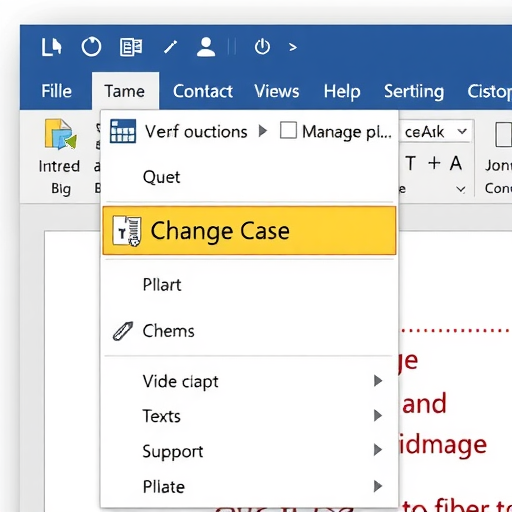Choose the Pllart menu entry
The height and width of the screenshot is (512, 512).
[x=162, y=285]
